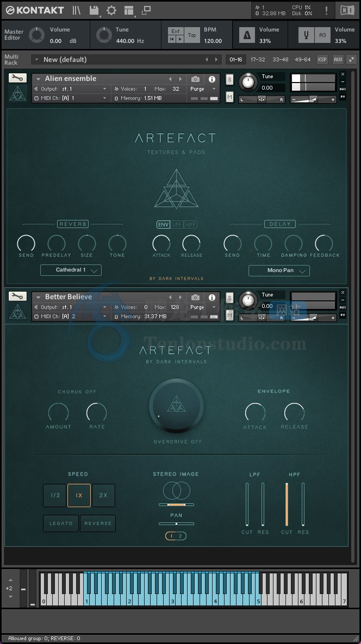Click the Native Instruments NI logo
The width and height of the screenshot is (361, 644).
point(347,10)
